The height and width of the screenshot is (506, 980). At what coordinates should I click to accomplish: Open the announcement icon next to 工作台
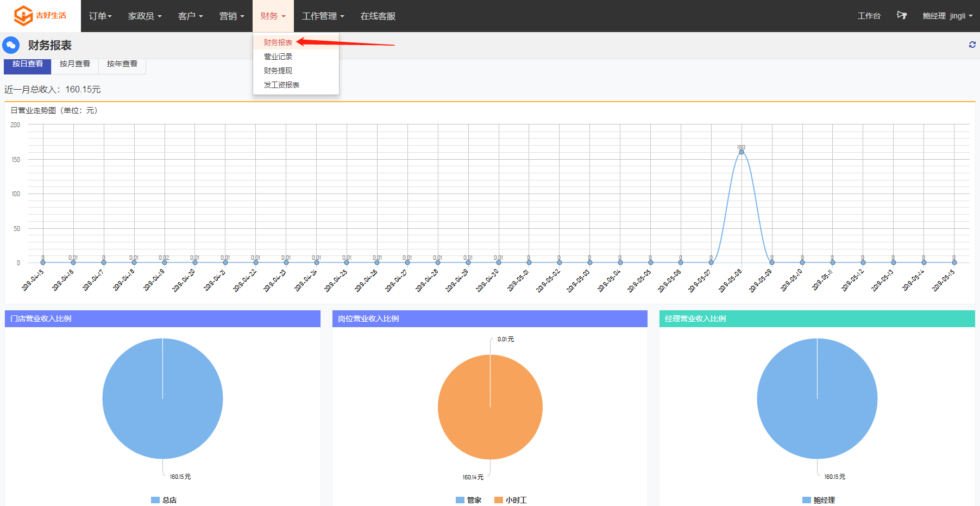902,15
